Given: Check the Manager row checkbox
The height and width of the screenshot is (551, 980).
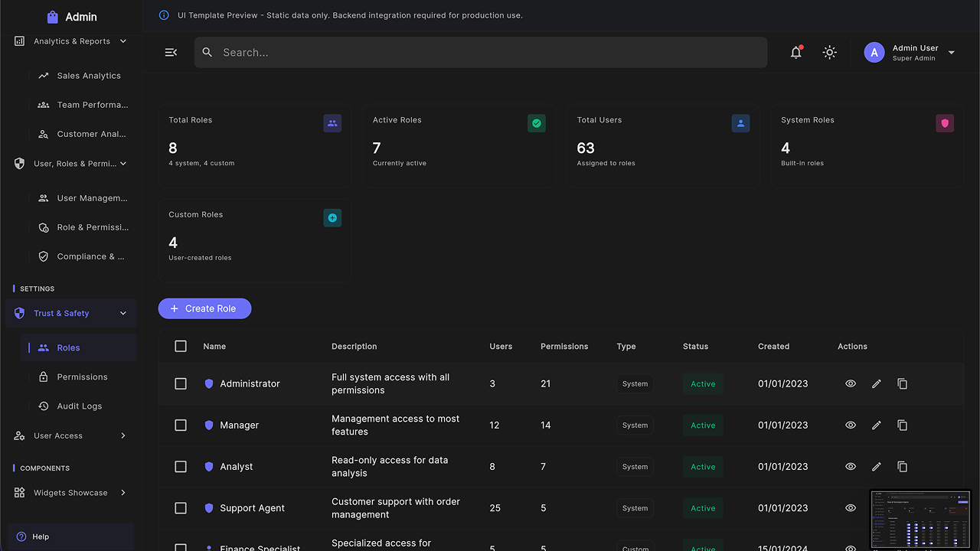Looking at the screenshot, I should click(181, 425).
